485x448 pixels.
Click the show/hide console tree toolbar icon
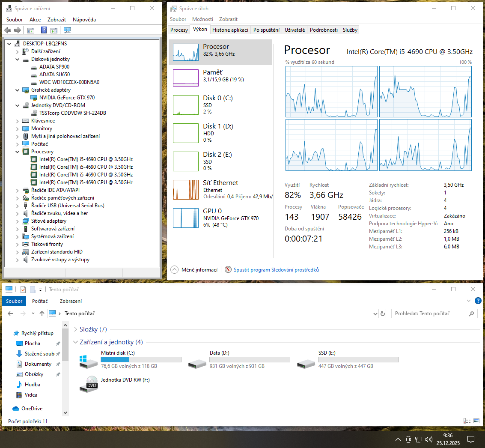31,30
